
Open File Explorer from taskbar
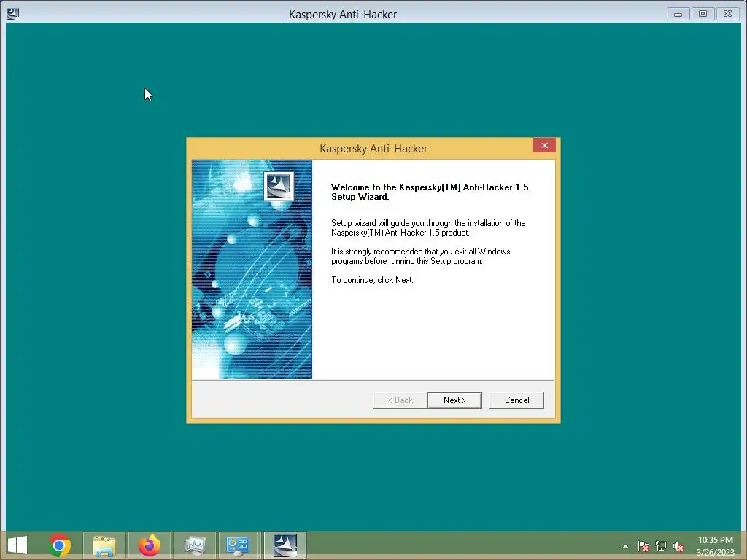104,545
